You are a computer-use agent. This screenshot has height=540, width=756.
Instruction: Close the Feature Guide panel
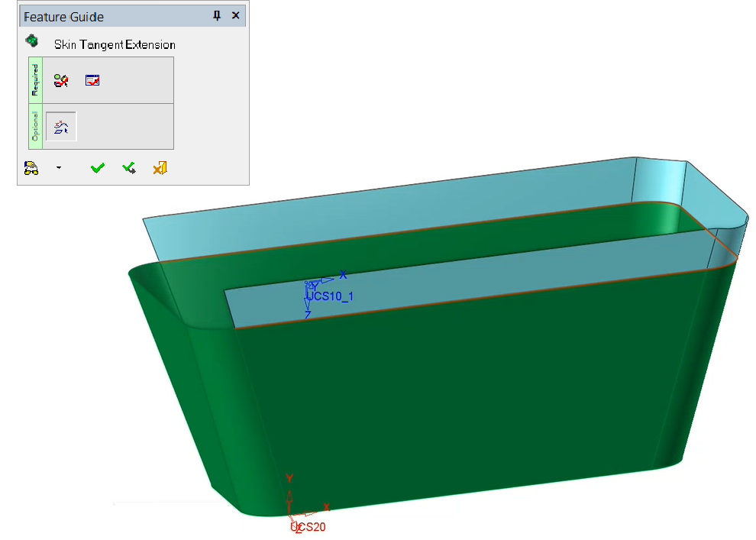coord(236,15)
